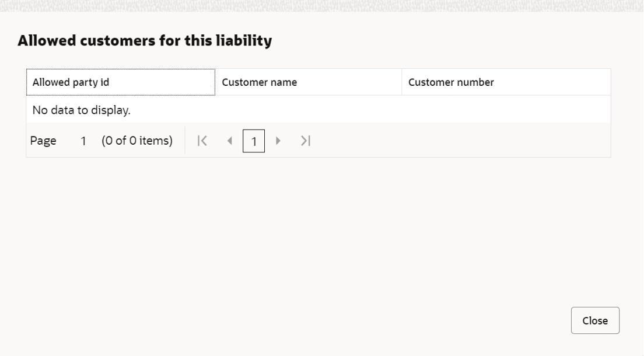Go to the previous page arrow
The width and height of the screenshot is (644, 356).
click(230, 141)
